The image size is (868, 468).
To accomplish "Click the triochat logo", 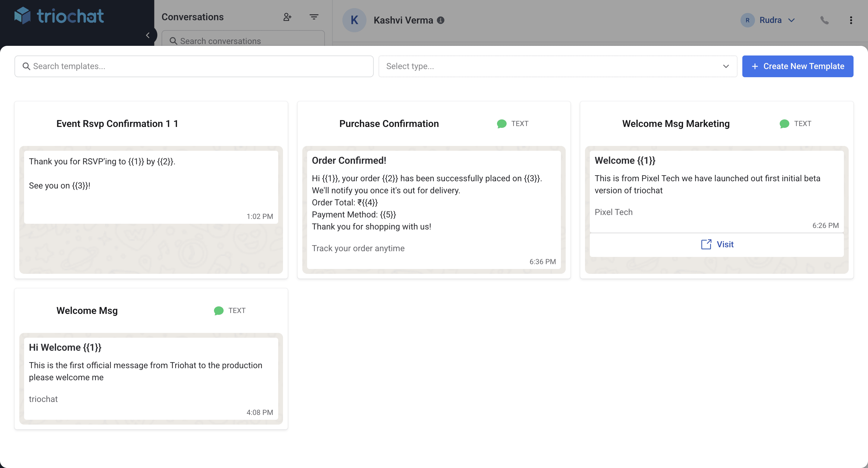I will 59,15.
